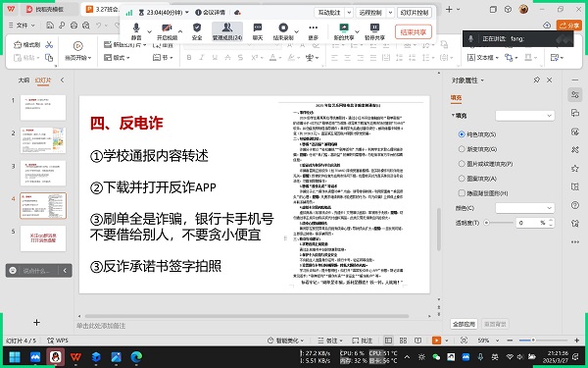Adjust the zoom slider in status bar
This screenshot has height=368, width=588.
point(533,341)
